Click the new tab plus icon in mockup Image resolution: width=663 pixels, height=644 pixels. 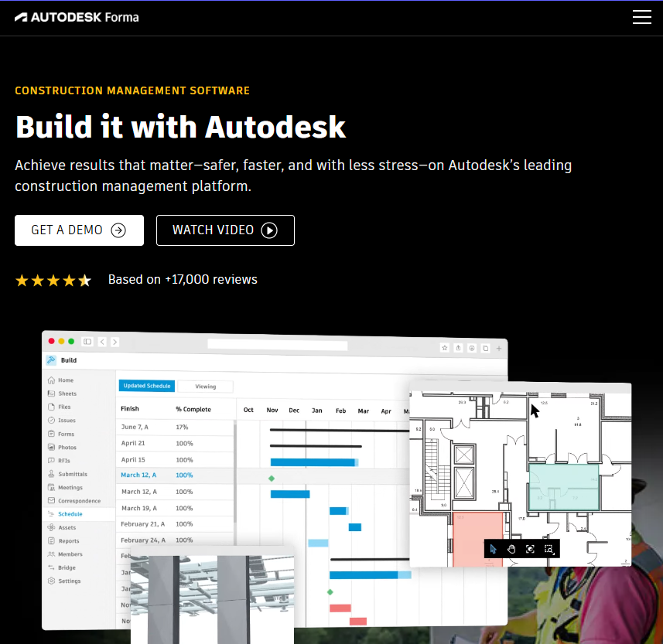pos(499,348)
